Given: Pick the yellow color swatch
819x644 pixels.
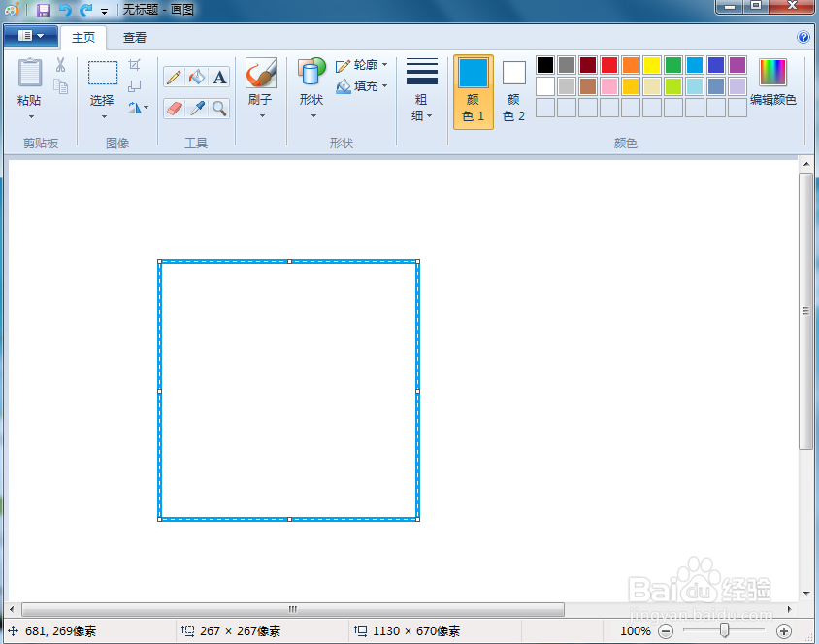Looking at the screenshot, I should (652, 65).
